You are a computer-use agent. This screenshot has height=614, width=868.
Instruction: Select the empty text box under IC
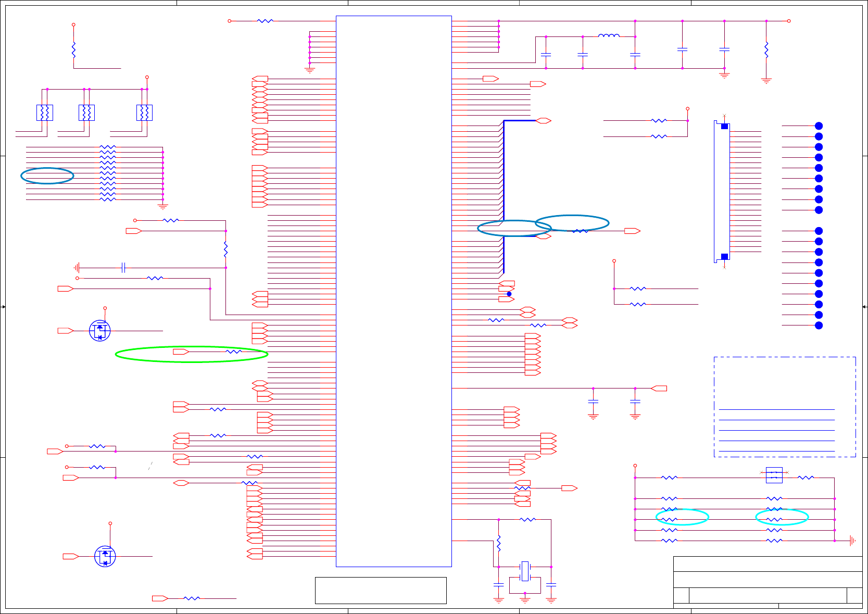coord(381,590)
